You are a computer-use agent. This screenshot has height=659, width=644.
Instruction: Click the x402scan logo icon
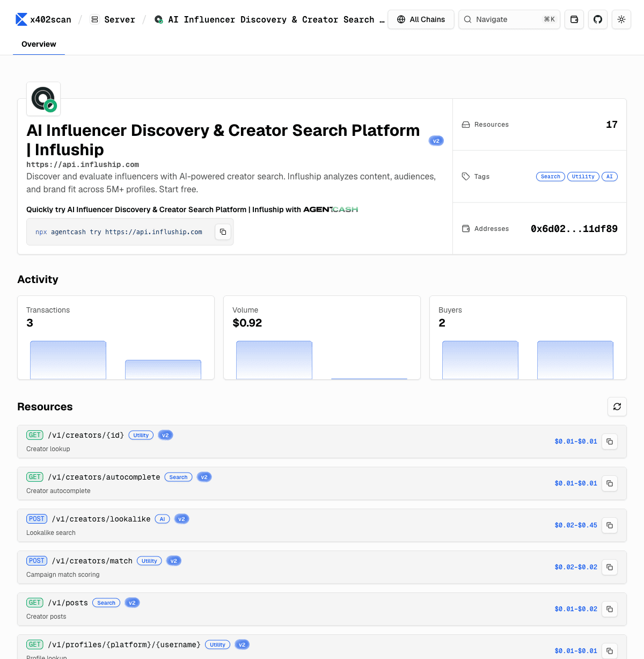coord(21,19)
